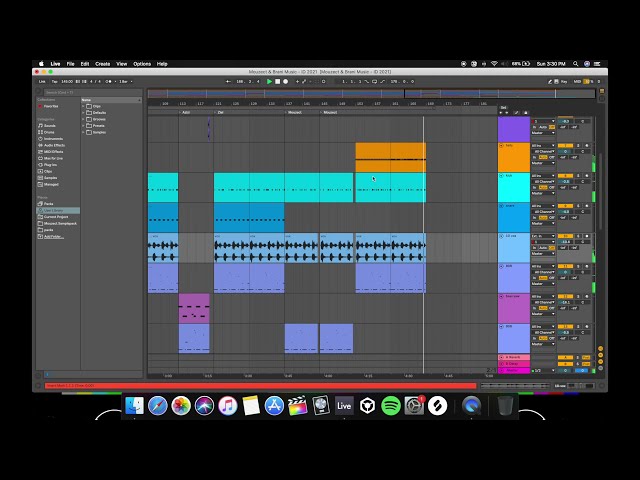
Task: Click the Link button
Action: click(42, 82)
